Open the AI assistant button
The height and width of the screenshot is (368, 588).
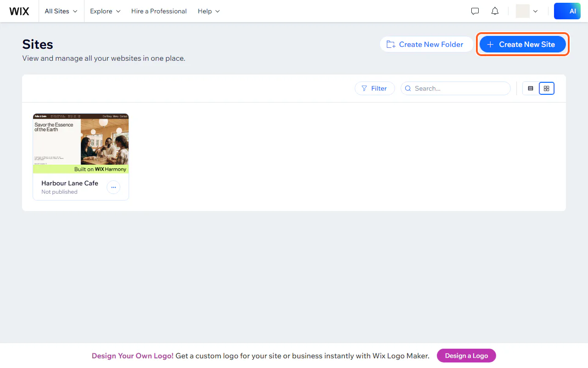(x=567, y=11)
